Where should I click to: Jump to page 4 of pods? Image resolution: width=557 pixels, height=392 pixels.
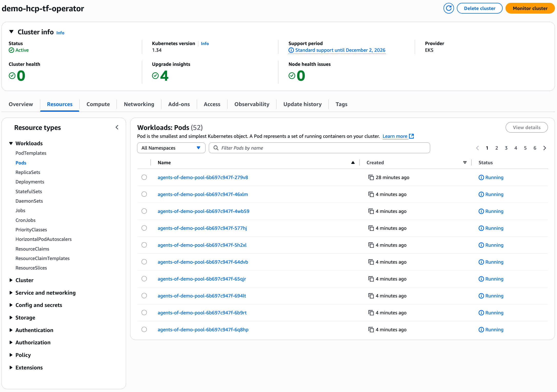515,148
